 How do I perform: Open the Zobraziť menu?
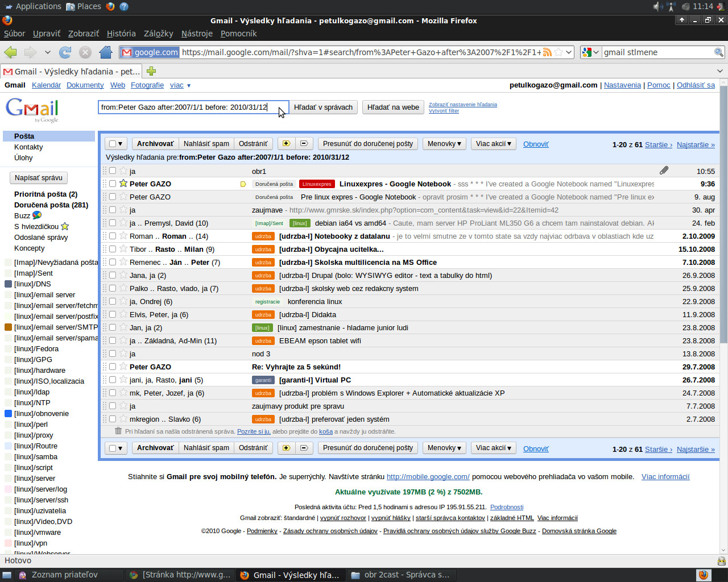click(84, 34)
